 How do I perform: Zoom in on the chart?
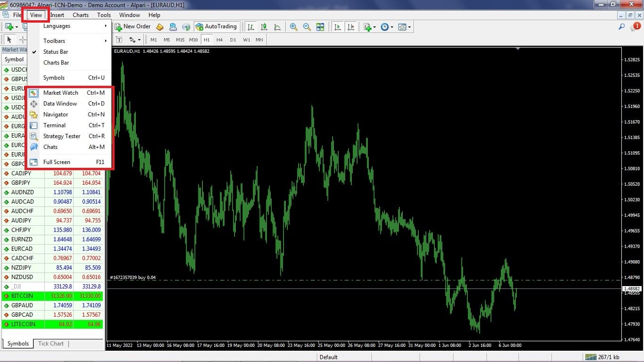click(294, 27)
